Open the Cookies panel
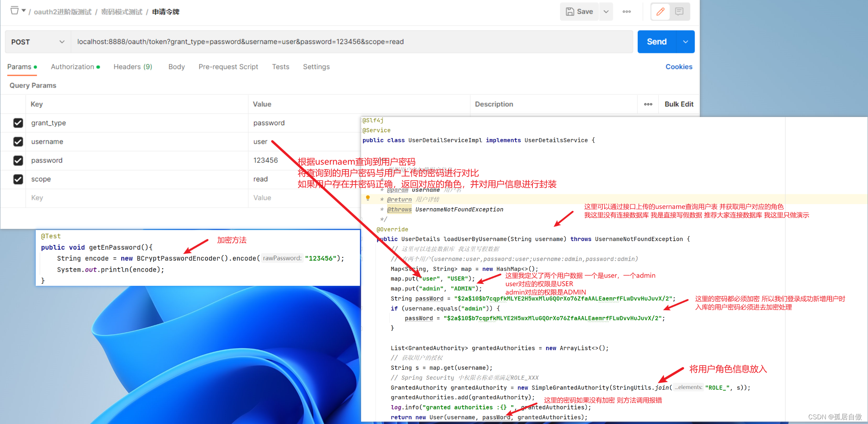868x424 pixels. click(x=679, y=66)
